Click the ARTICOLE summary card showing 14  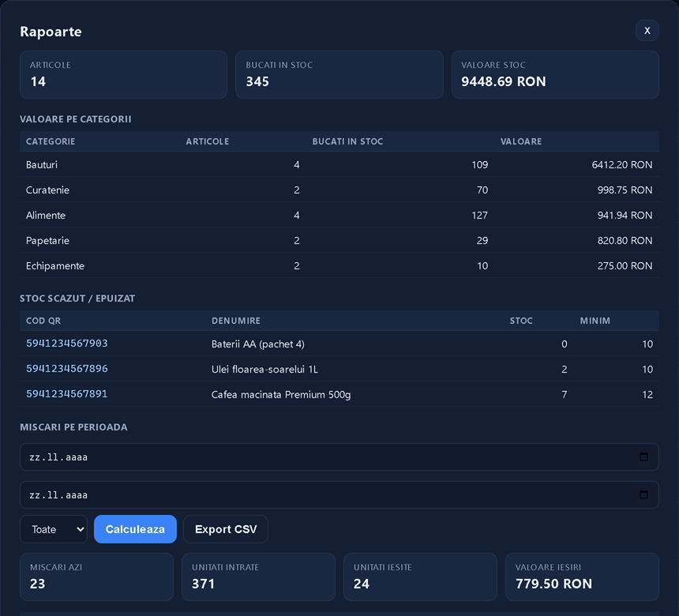pyautogui.click(x=123, y=74)
